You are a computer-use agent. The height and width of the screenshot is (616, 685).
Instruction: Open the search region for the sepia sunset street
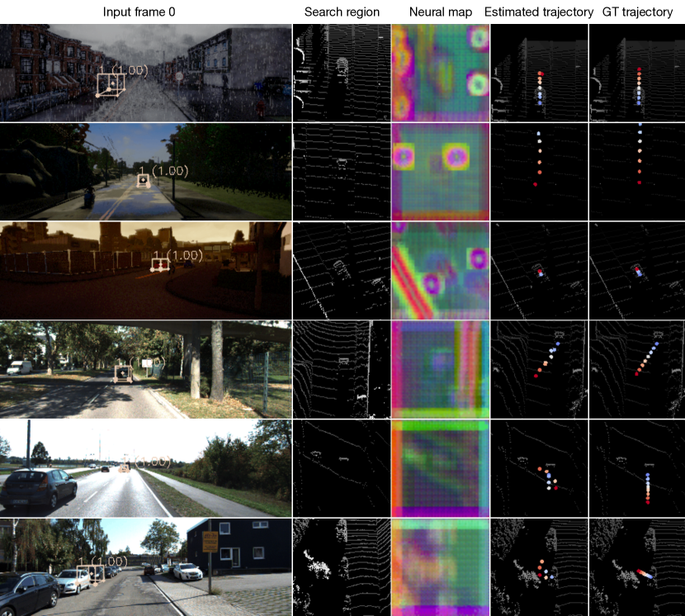tap(342, 270)
